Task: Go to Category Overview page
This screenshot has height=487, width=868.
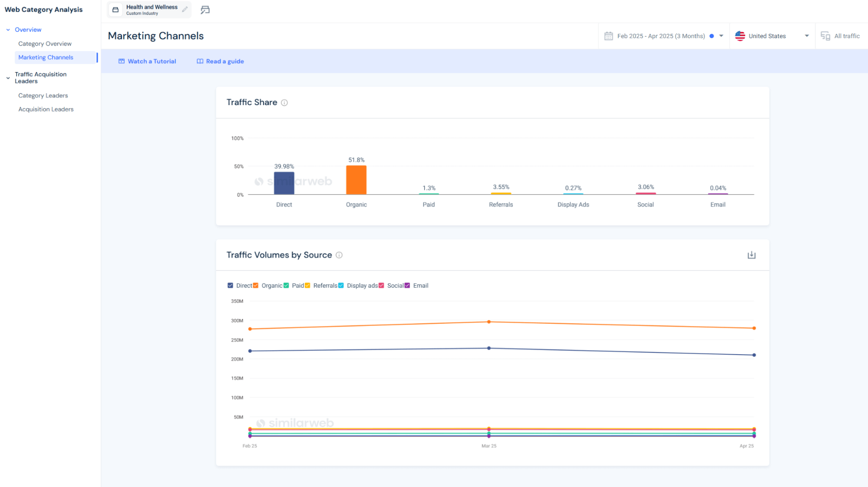Action: [x=45, y=44]
